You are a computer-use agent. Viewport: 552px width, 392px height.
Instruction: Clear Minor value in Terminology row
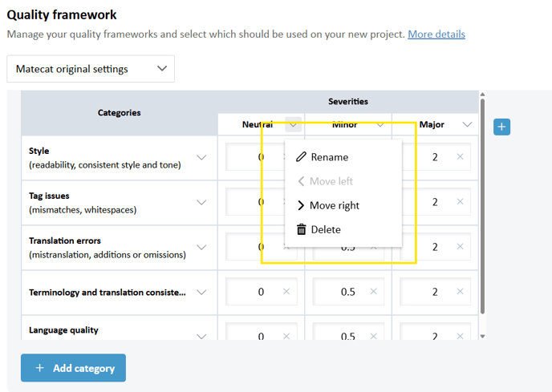click(x=373, y=291)
